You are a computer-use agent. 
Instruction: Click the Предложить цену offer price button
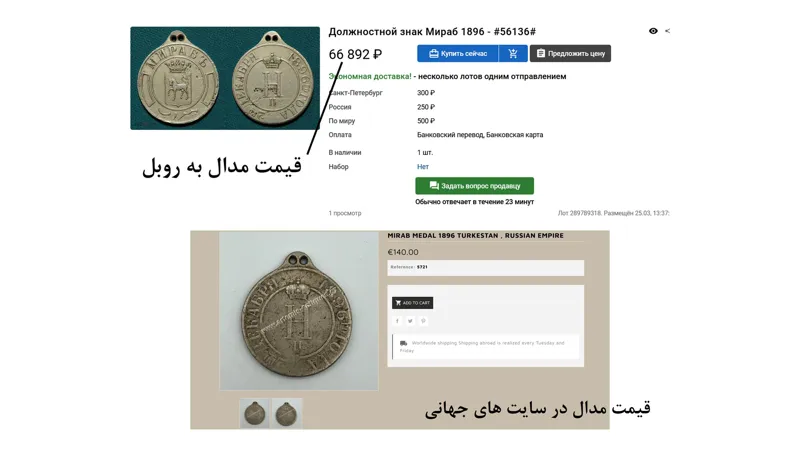(x=570, y=54)
